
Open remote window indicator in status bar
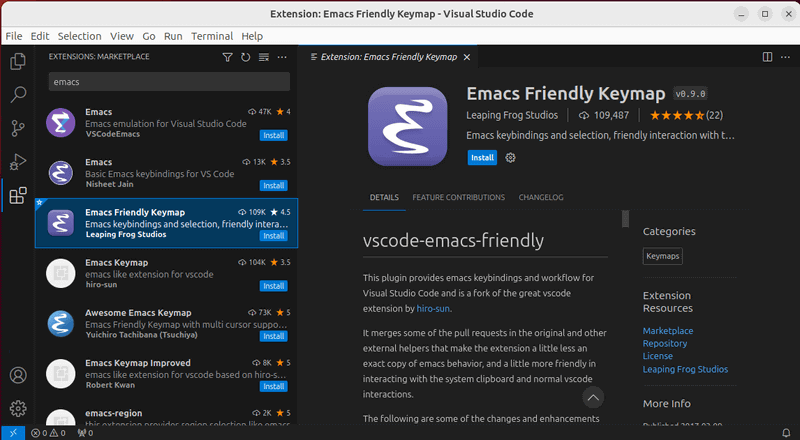[13, 433]
